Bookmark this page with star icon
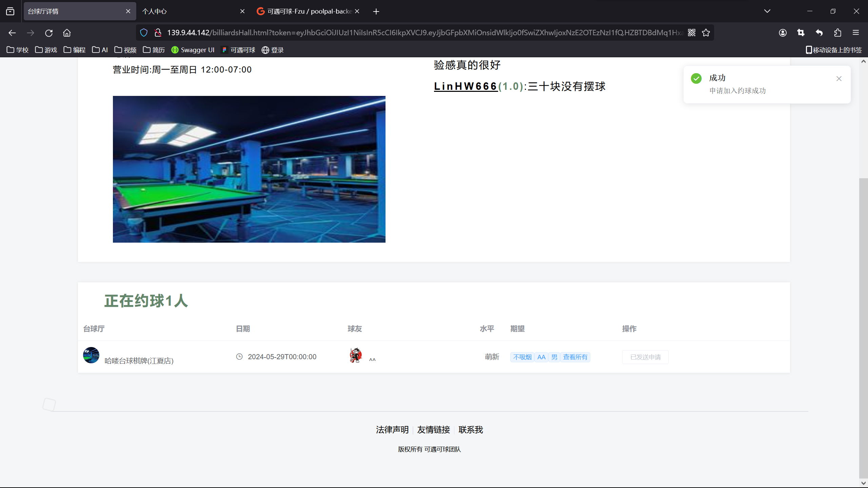This screenshot has height=488, width=868. (x=706, y=33)
